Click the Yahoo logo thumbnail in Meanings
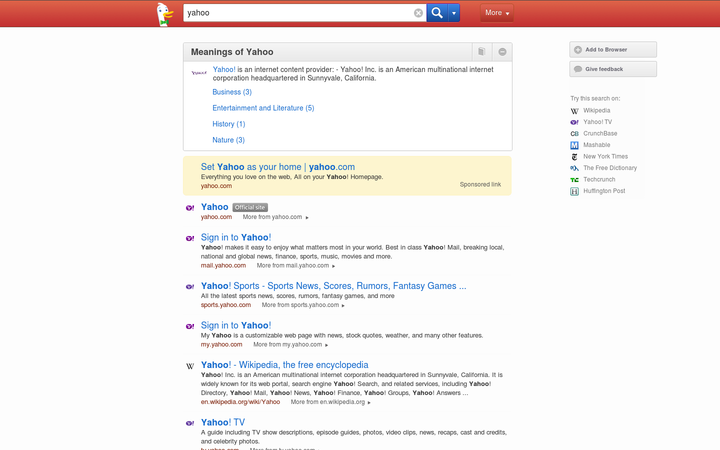Screen dimensions: 720x450 click(199, 73)
